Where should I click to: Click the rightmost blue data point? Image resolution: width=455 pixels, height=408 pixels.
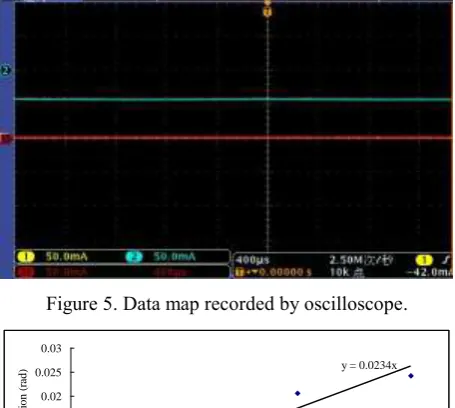411,376
